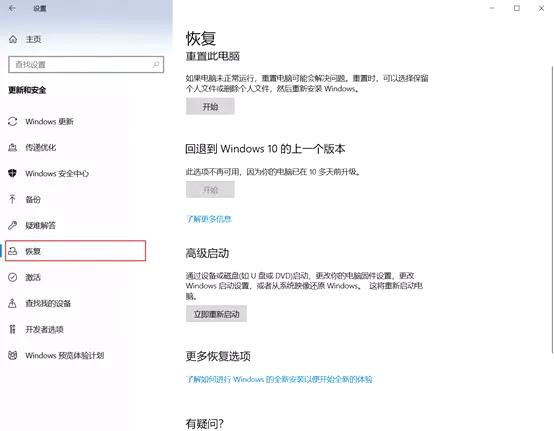Viewport: 554px width, 431px height.
Task: Focus the 查找设置 search field
Action: point(86,65)
